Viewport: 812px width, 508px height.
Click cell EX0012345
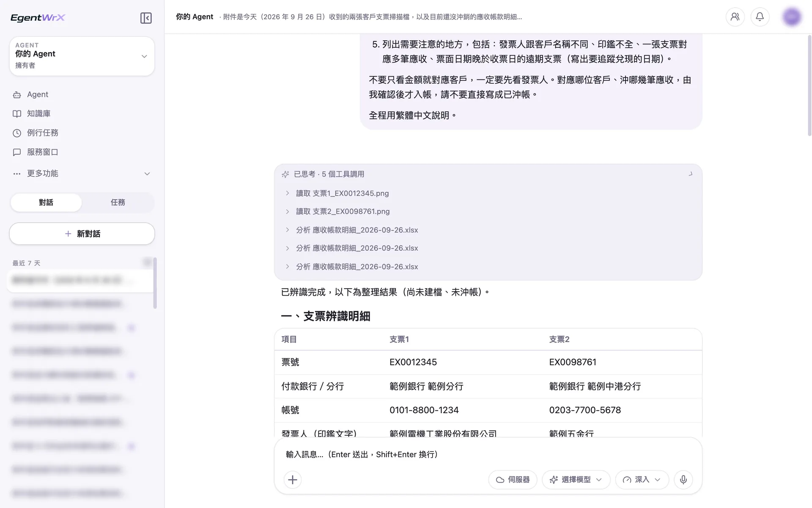[413, 362]
